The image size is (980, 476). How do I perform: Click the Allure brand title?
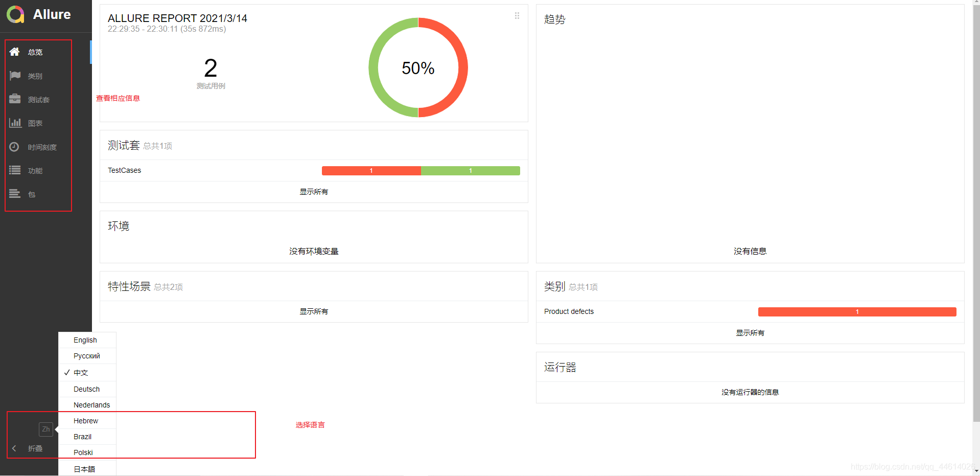click(x=52, y=14)
